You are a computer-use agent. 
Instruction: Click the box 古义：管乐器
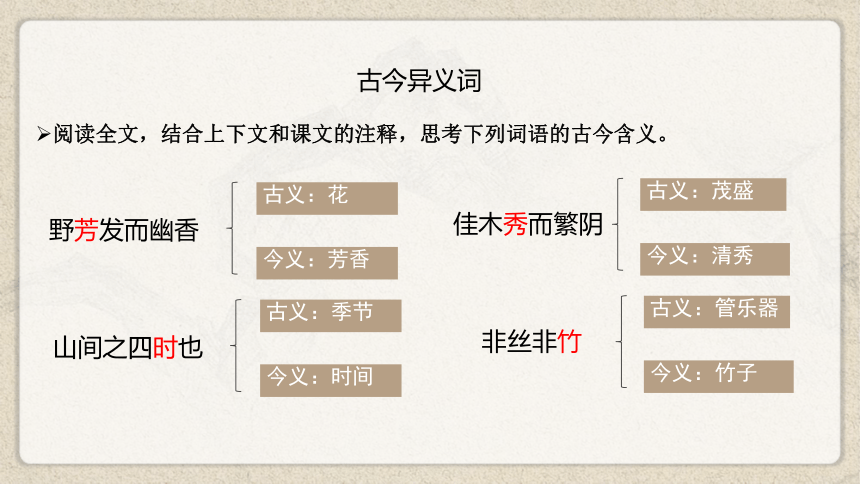pos(717,312)
